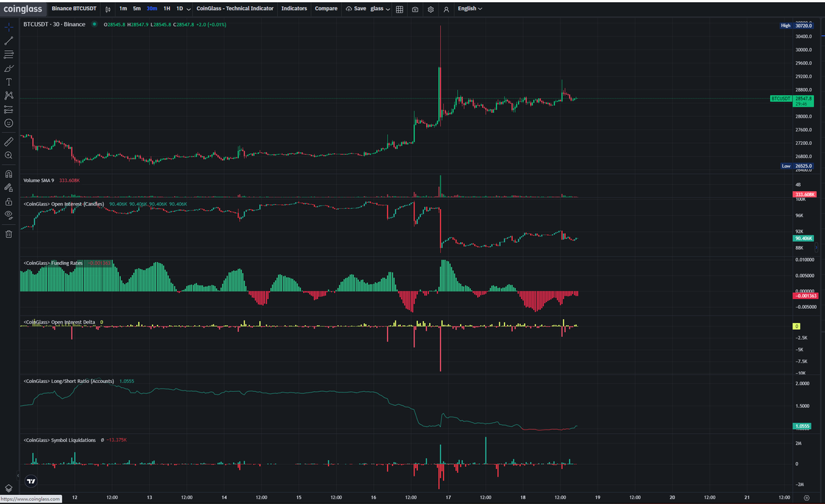The width and height of the screenshot is (825, 504).
Task: Expand the English language dropdown
Action: click(470, 9)
